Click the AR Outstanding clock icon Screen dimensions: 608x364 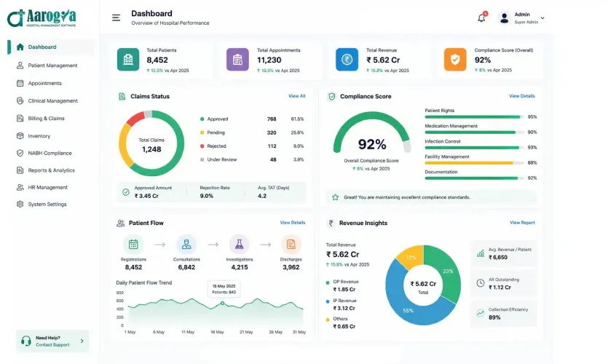coord(481,283)
